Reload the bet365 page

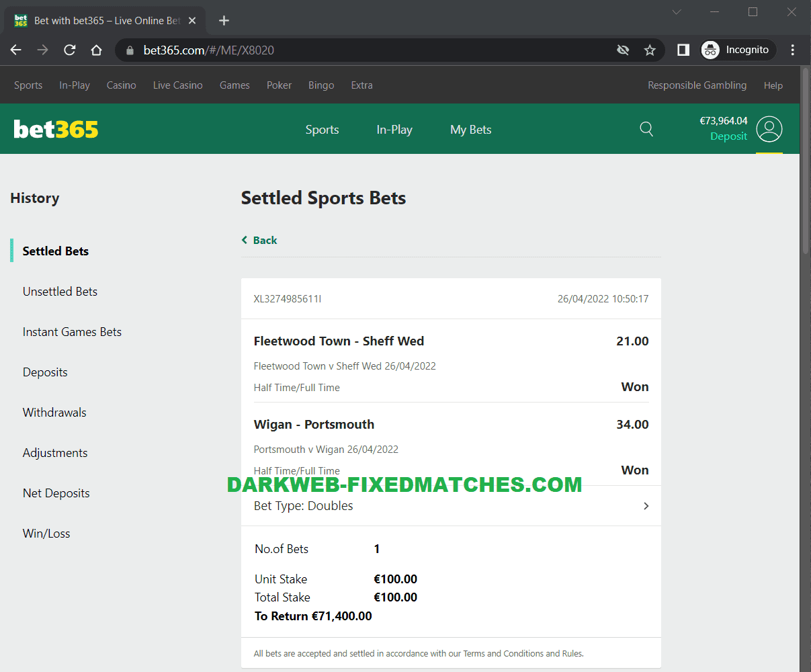point(69,50)
